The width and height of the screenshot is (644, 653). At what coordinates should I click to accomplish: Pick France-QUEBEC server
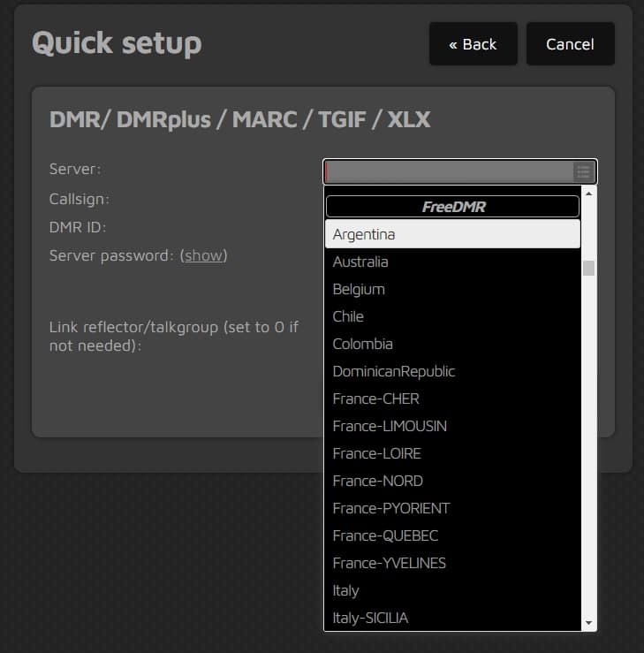coord(452,536)
